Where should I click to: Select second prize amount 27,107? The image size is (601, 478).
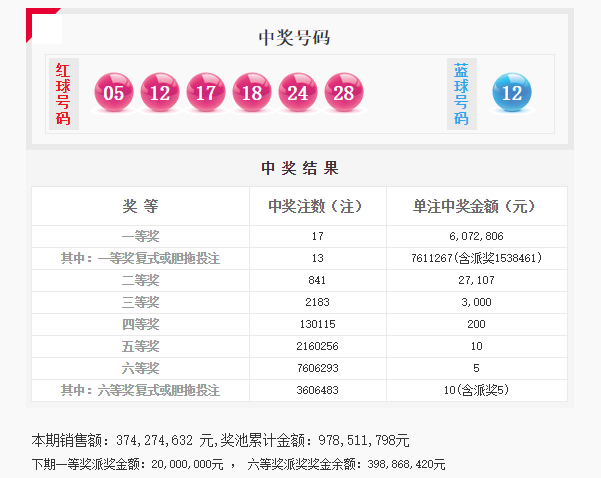click(476, 280)
